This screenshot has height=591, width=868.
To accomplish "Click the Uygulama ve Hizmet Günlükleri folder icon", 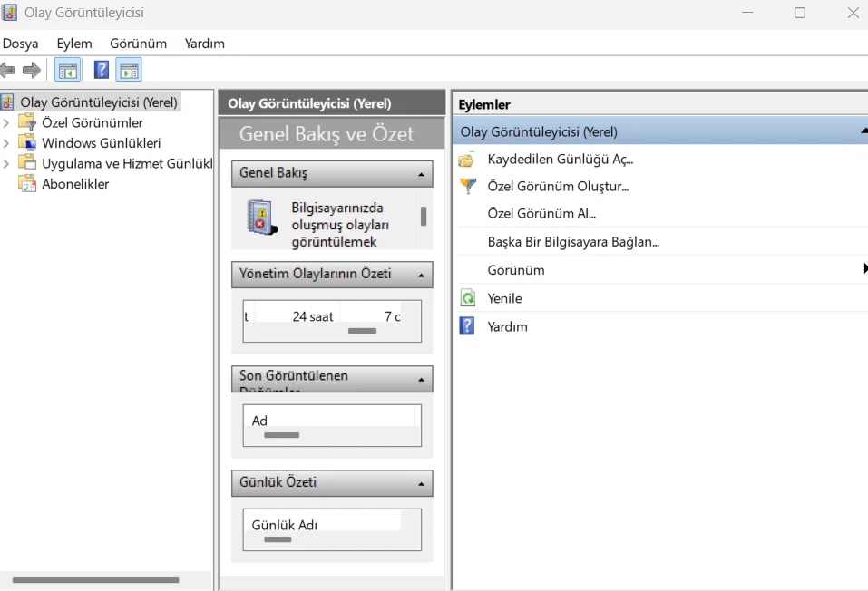I will [27, 162].
